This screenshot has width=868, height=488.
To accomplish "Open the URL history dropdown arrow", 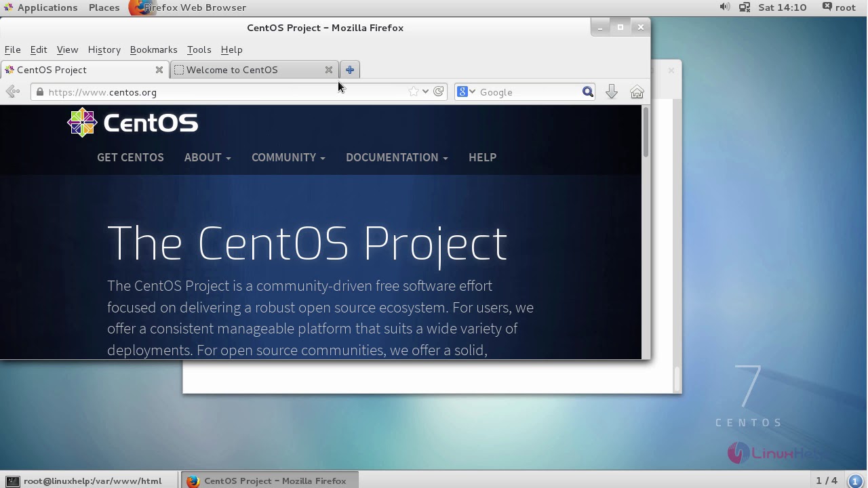I will click(x=425, y=91).
